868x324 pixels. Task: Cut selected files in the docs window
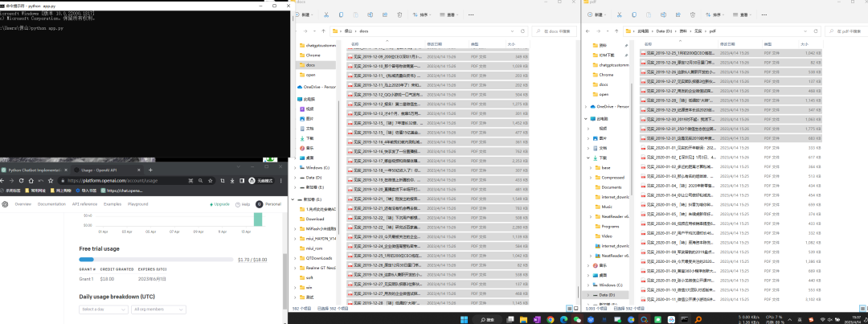point(326,14)
